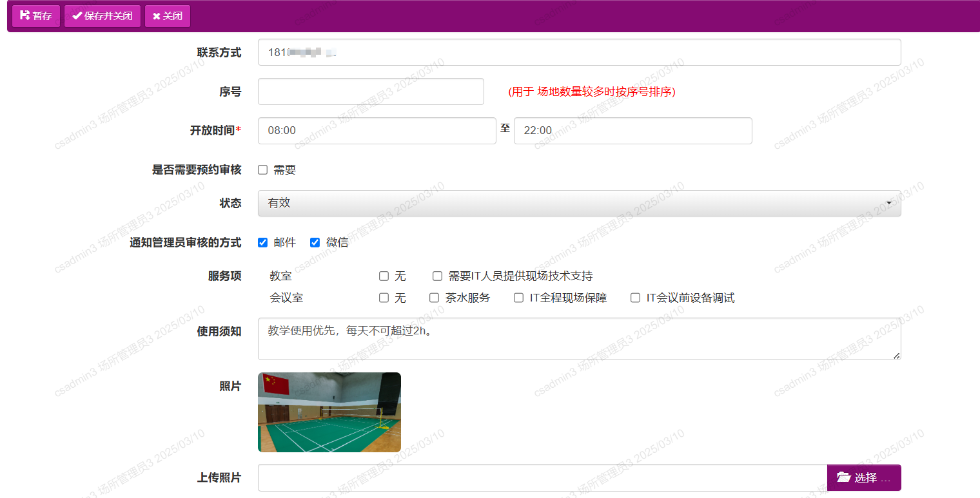Click the empty 序号 input field

(x=371, y=91)
